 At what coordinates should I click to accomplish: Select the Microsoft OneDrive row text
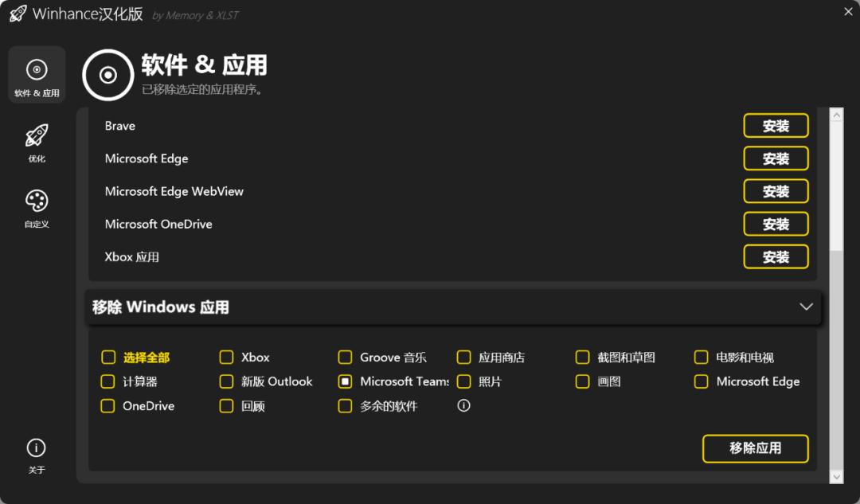(x=158, y=224)
